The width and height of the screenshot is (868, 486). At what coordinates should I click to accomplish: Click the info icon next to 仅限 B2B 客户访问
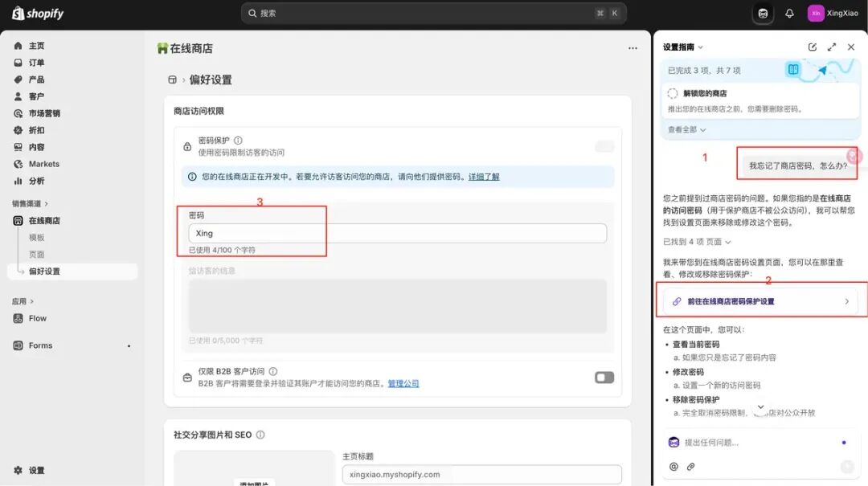(x=273, y=372)
